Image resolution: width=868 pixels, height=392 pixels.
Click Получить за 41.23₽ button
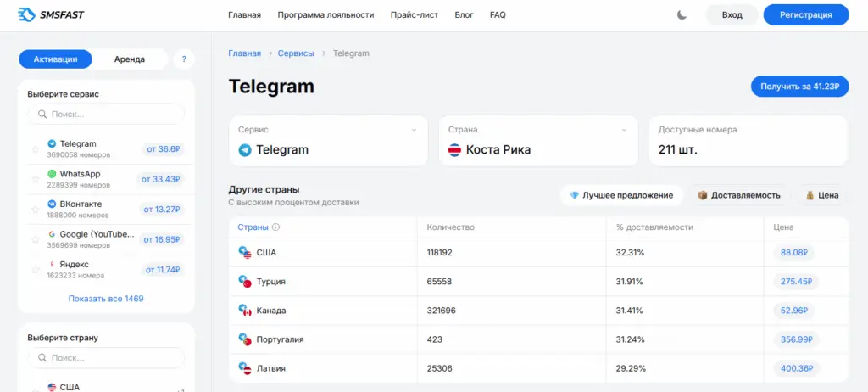(799, 87)
